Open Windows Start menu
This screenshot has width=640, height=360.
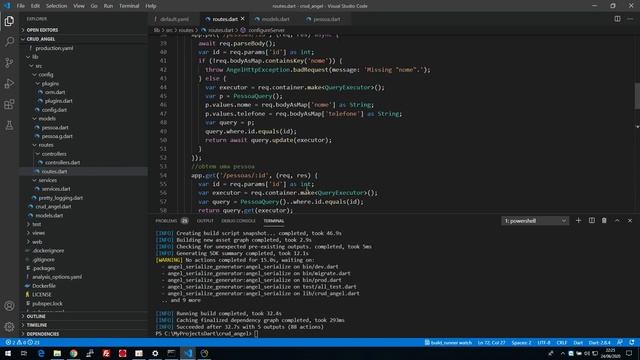point(8,353)
